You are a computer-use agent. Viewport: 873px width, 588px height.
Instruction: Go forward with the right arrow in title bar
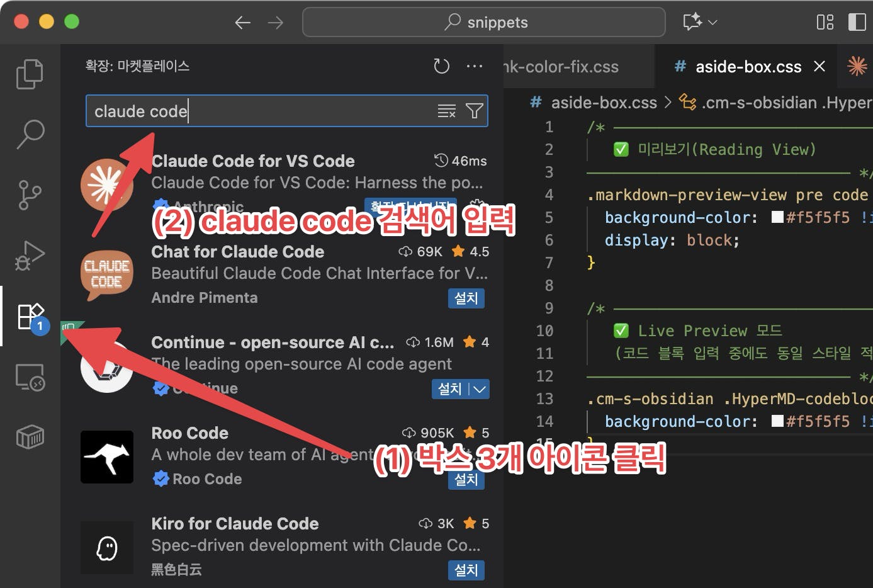276,23
